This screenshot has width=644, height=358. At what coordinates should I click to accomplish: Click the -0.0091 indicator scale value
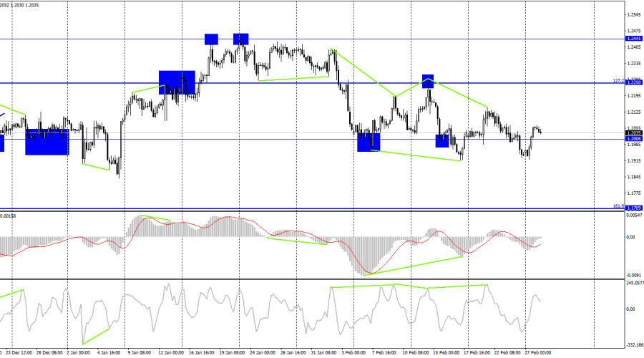coord(634,276)
